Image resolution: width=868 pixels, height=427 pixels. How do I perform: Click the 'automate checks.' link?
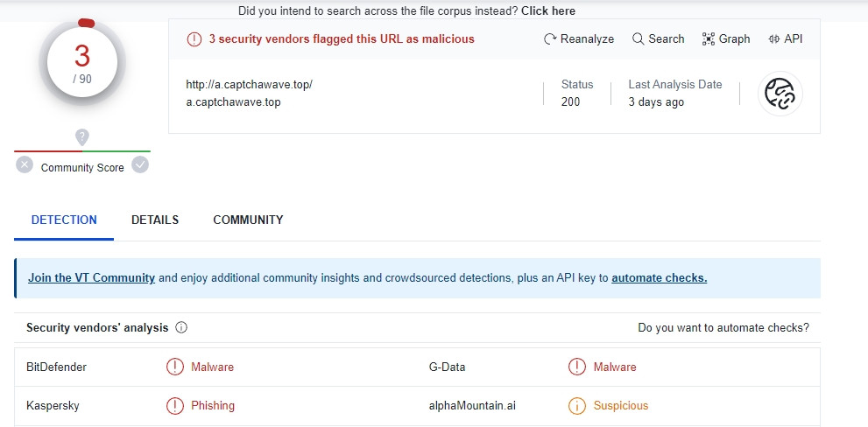(659, 278)
